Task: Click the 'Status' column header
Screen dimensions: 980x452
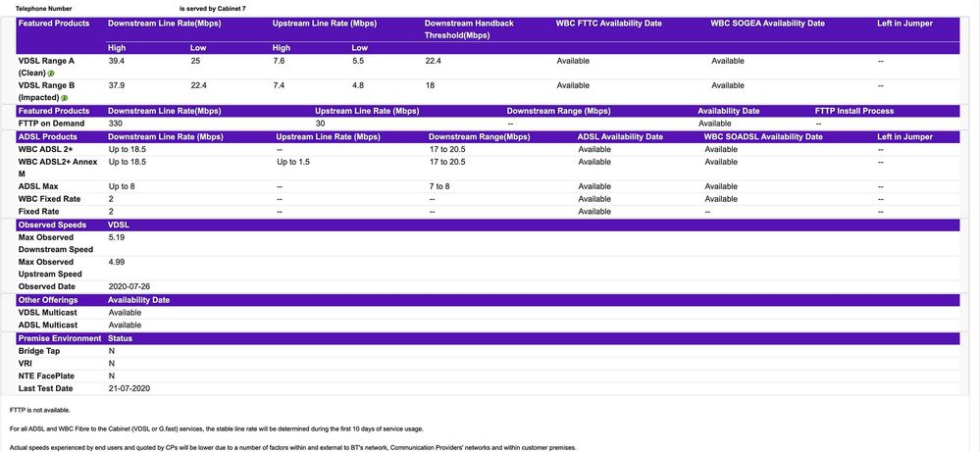Action: point(120,338)
